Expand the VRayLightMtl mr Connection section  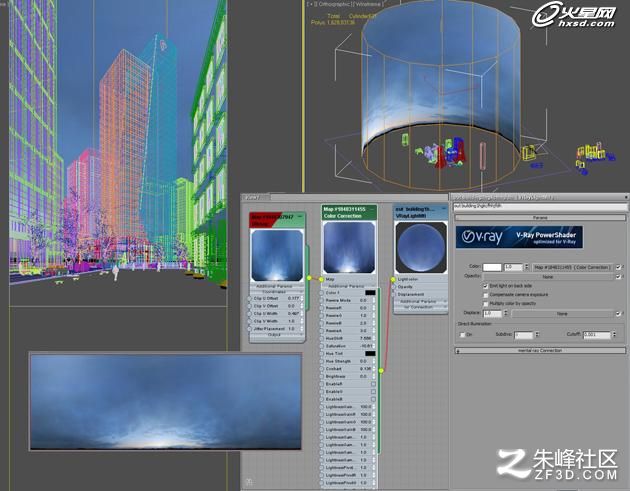coord(419,307)
